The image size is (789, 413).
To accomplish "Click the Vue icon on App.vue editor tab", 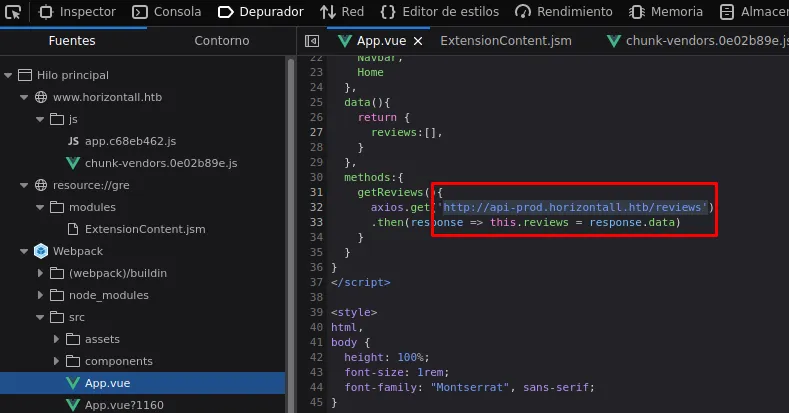I will click(x=345, y=41).
